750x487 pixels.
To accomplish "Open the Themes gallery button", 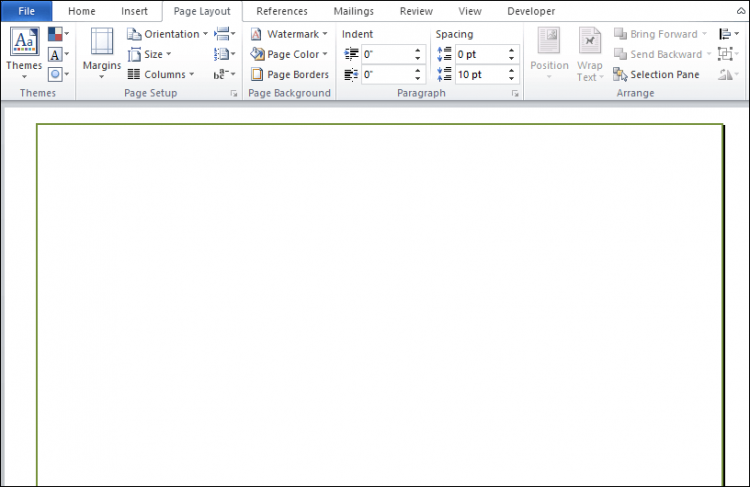I will pos(23,52).
